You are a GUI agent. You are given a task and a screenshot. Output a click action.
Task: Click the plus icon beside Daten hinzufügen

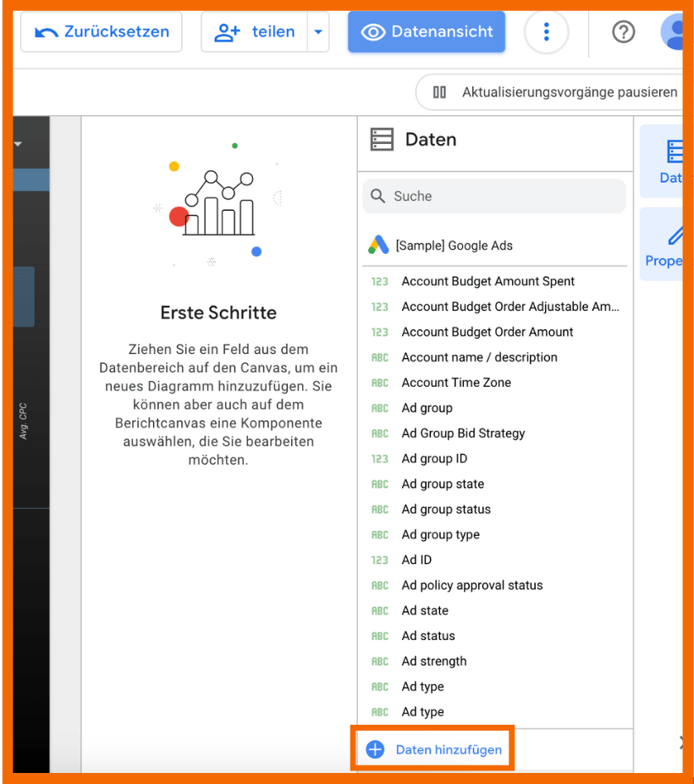tap(375, 749)
